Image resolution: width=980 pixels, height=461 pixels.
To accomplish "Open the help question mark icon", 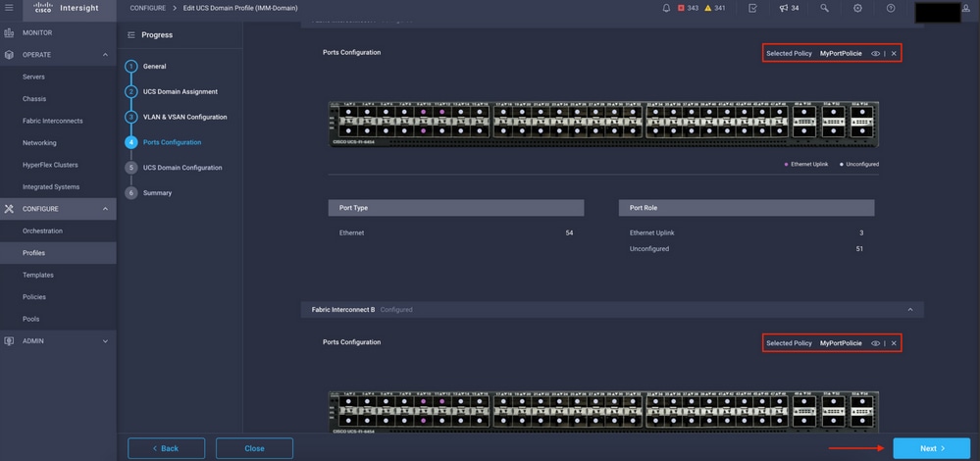I will point(891,8).
